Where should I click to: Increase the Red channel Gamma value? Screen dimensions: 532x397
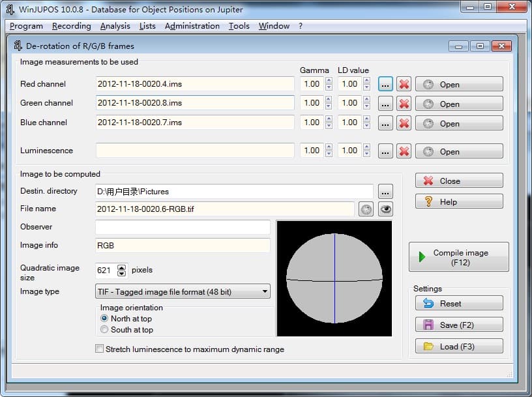click(329, 81)
